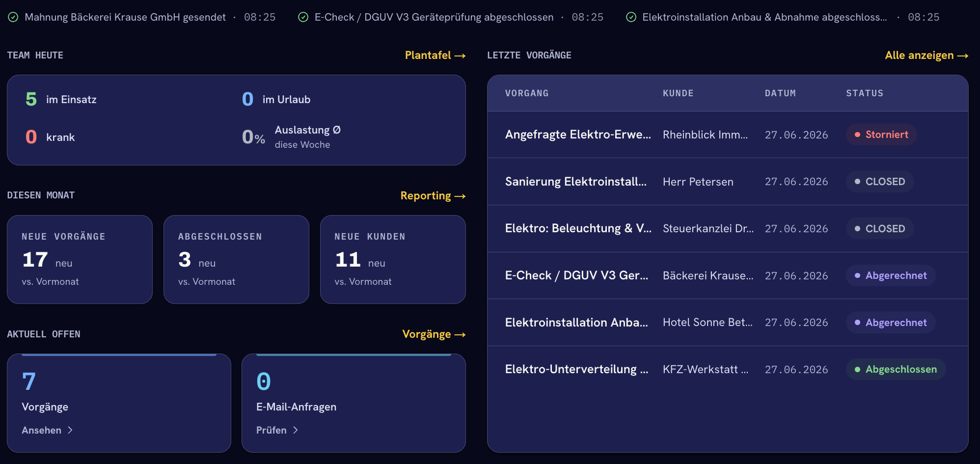The image size is (980, 464).
Task: Click Abgerechnet badge for Hotel Sonne row
Action: pyautogui.click(x=890, y=323)
